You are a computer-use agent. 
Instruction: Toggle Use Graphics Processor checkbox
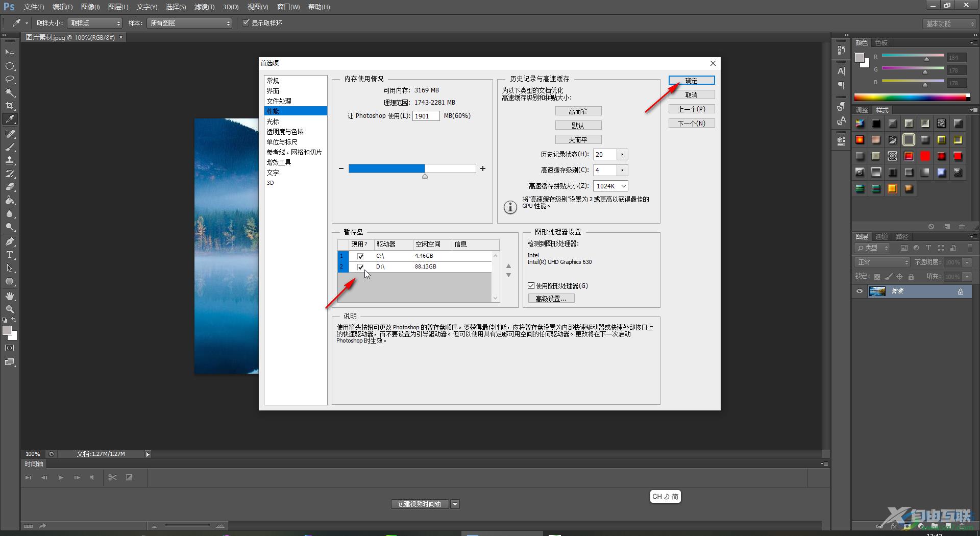coord(531,286)
